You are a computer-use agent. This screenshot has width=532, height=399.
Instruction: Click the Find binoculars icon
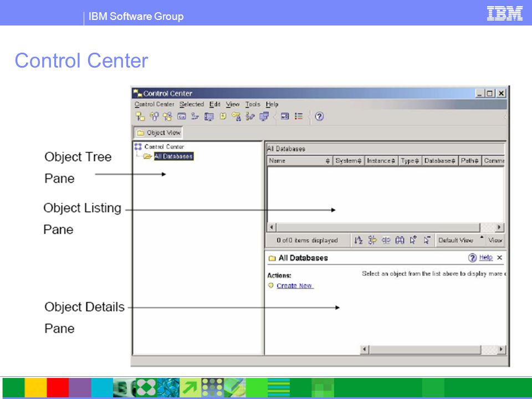tap(400, 240)
